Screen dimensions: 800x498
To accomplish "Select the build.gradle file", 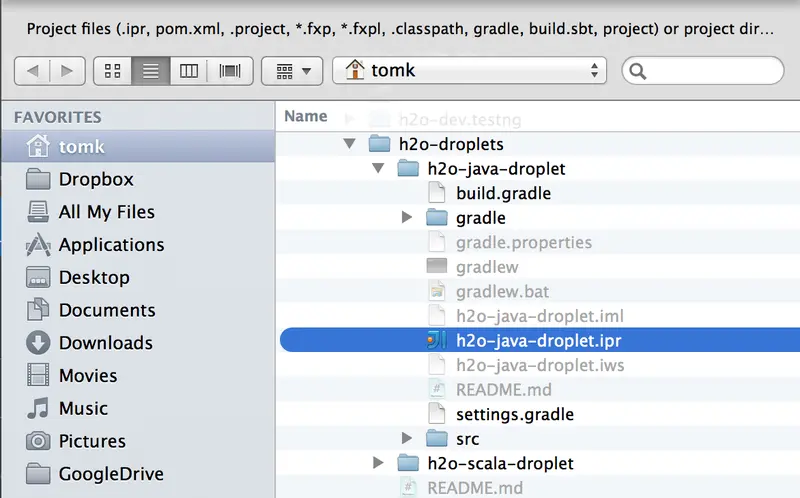I will [503, 193].
